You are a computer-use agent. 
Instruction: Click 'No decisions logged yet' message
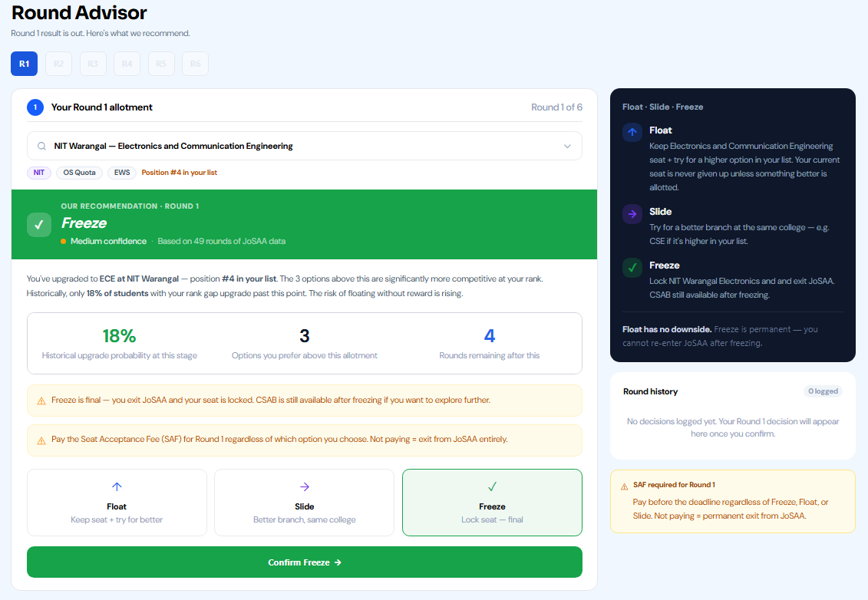733,427
